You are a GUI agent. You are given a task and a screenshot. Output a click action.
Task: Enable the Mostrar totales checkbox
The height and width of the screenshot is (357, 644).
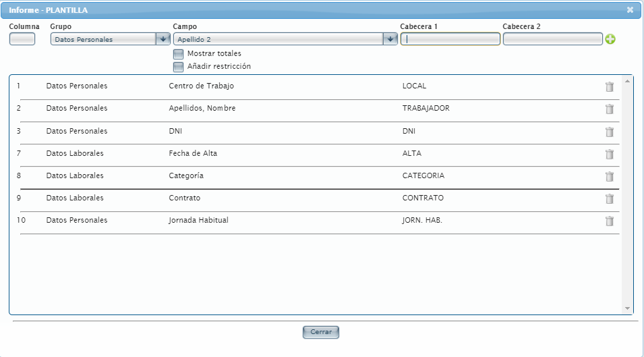tap(179, 54)
